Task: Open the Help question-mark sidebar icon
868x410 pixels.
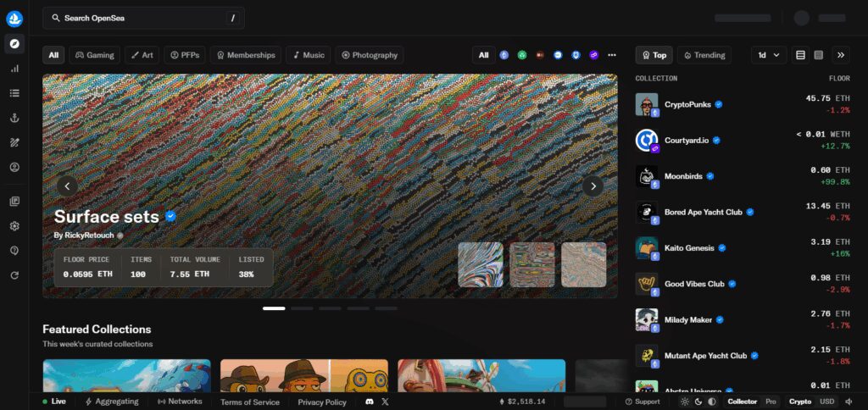Action: click(x=14, y=251)
